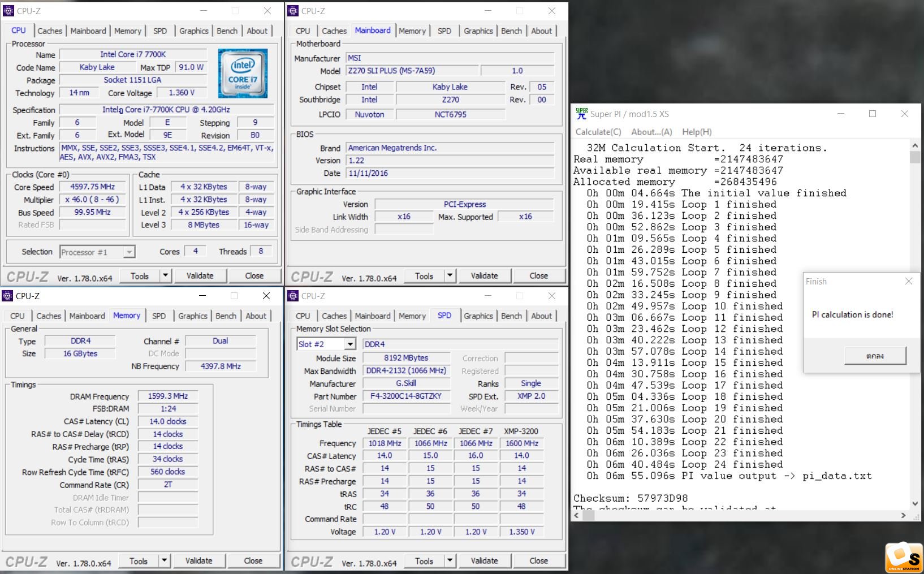The height and width of the screenshot is (574, 924).
Task: Open the SPD tab in Memory window
Action: (x=159, y=316)
